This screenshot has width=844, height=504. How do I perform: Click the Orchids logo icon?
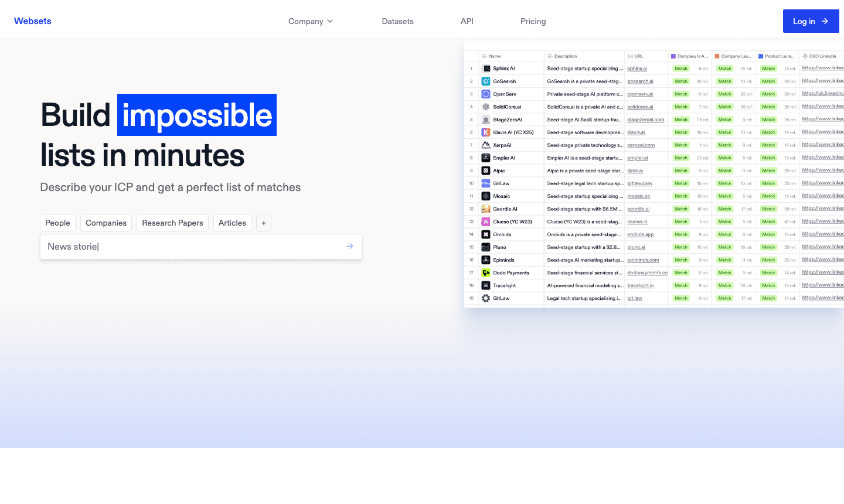coord(486,234)
